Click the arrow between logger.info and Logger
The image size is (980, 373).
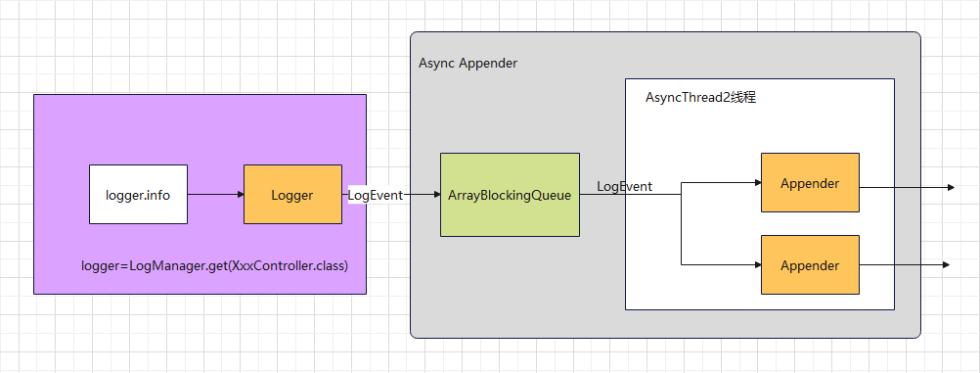(x=215, y=195)
